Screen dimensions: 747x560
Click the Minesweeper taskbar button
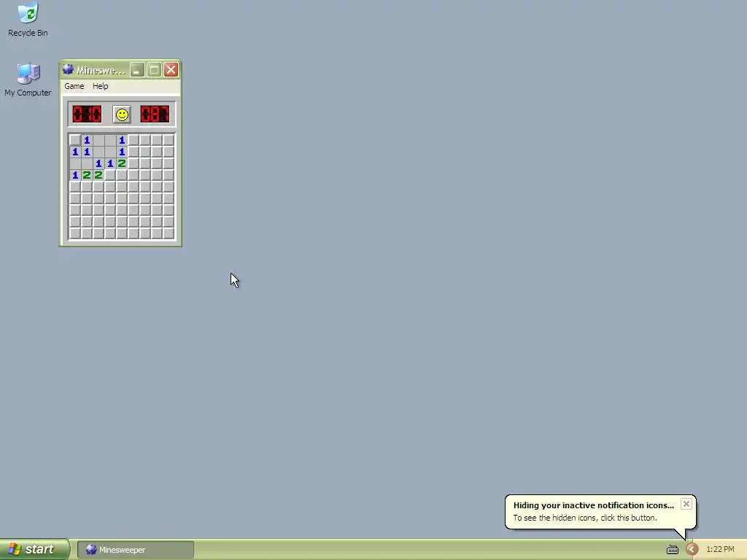(x=135, y=550)
